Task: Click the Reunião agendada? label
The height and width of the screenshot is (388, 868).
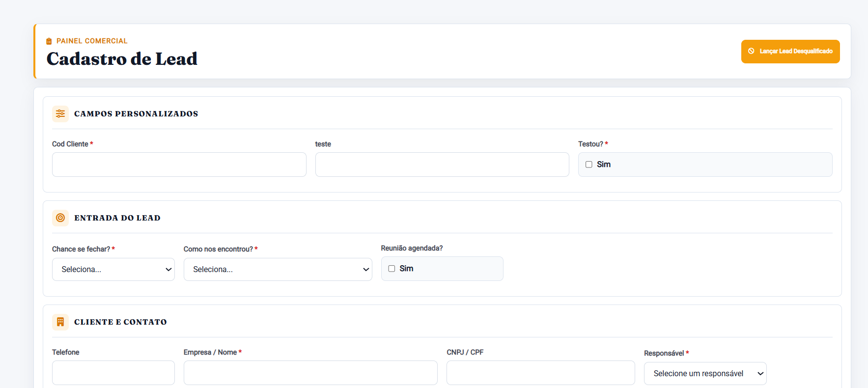Action: (412, 249)
